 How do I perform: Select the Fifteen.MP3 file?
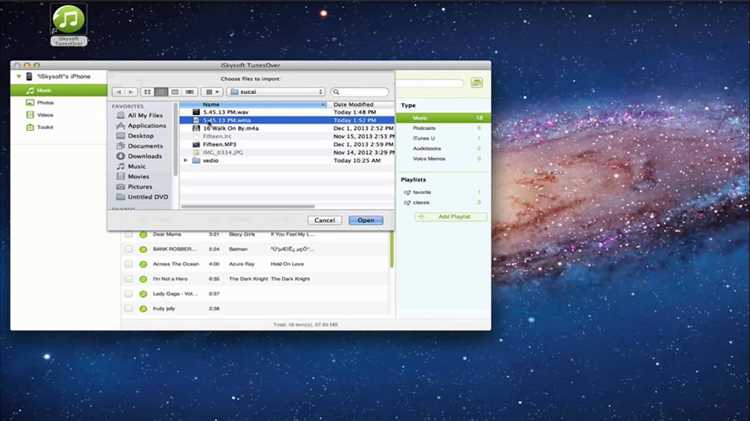[287, 144]
